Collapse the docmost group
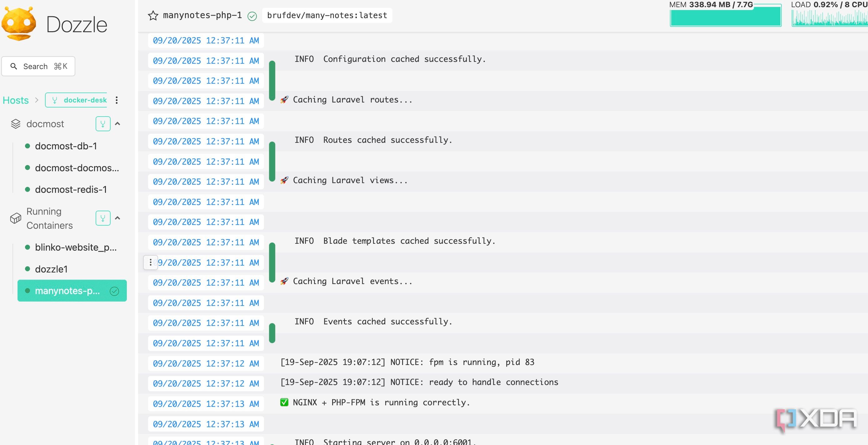 click(117, 124)
